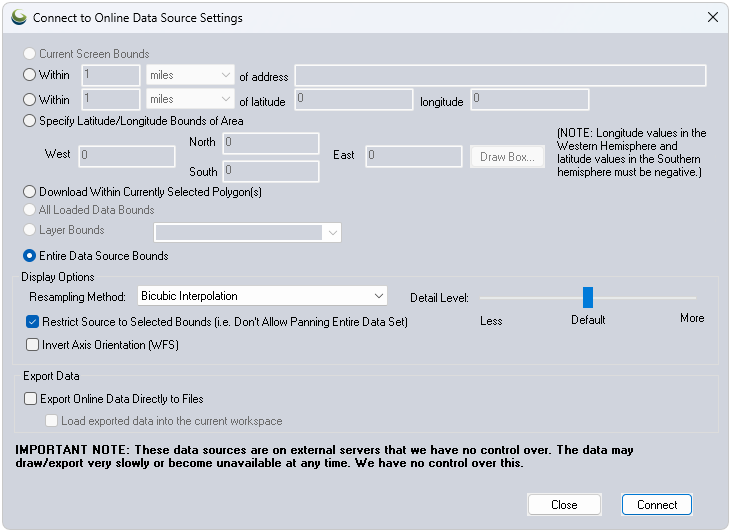The image size is (729, 530).
Task: Click the Global Mapper icon in title bar
Action: tap(19, 18)
